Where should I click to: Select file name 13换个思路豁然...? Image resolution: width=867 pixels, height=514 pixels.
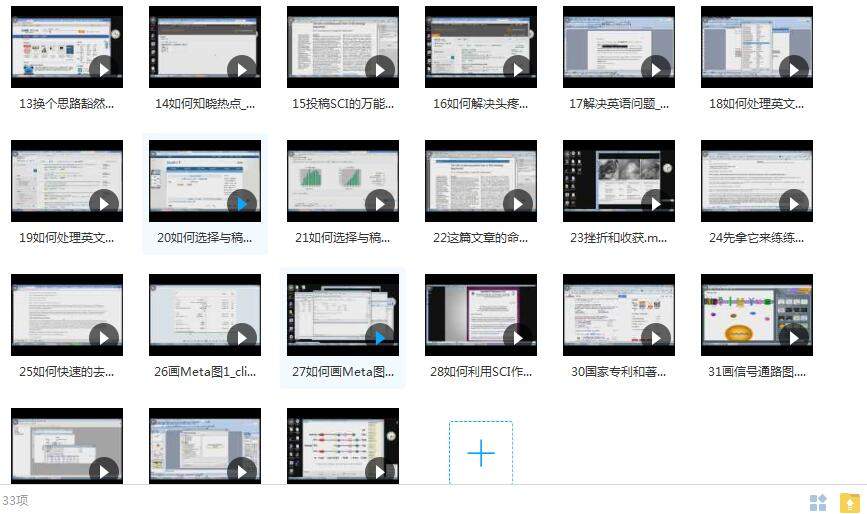pos(66,103)
